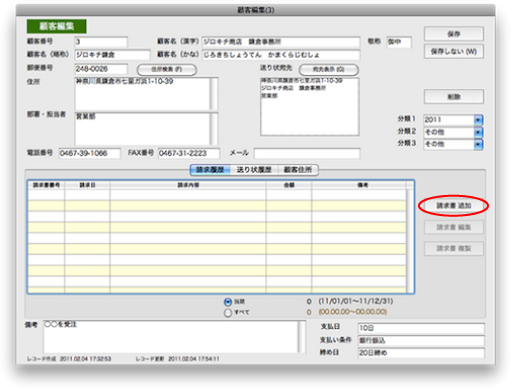Image resolution: width=512 pixels, height=389 pixels.
Task: Select the すべて radio button
Action: (228, 313)
